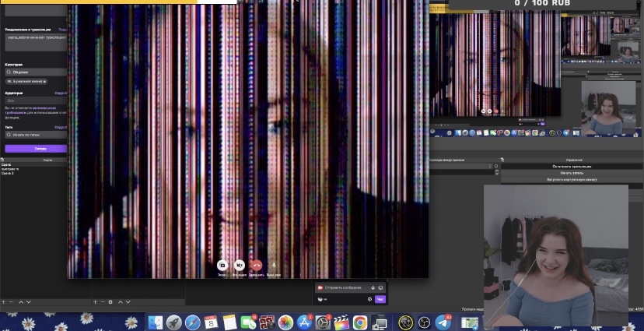Open Photo Booth from the dock
This screenshot has height=331, width=644.
click(267, 322)
